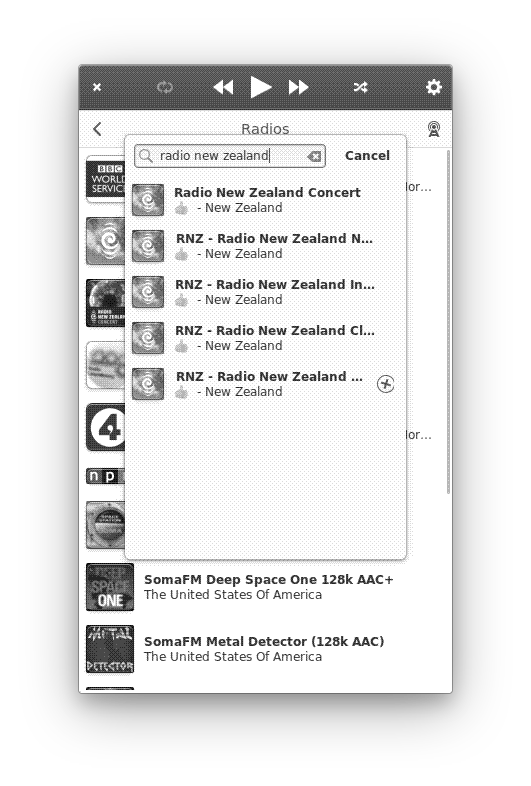The height and width of the screenshot is (786, 531).
Task: Click the search magnifier icon
Action: pos(145,156)
